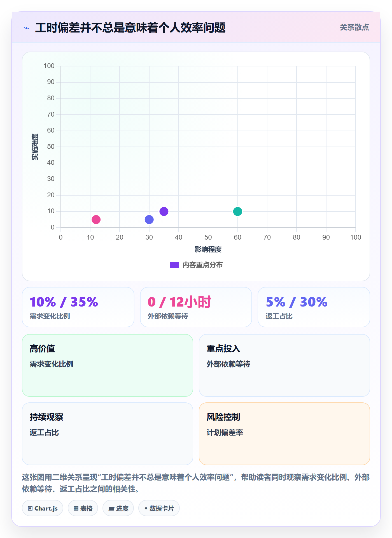Click the 实施难度 y-axis title
The height and width of the screenshot is (538, 392).
35,147
